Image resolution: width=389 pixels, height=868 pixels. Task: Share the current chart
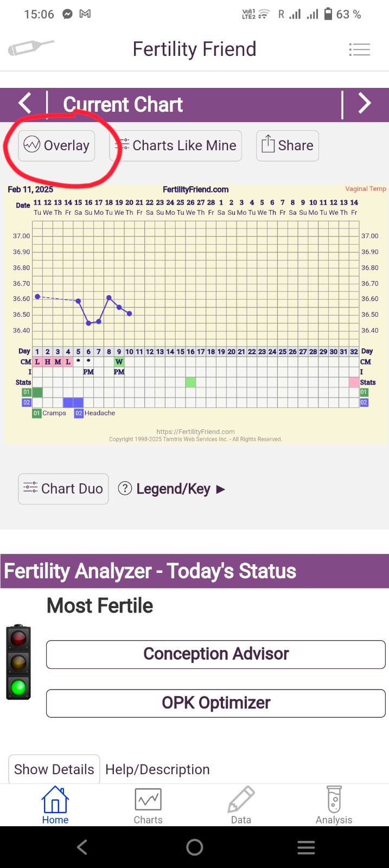coord(287,145)
